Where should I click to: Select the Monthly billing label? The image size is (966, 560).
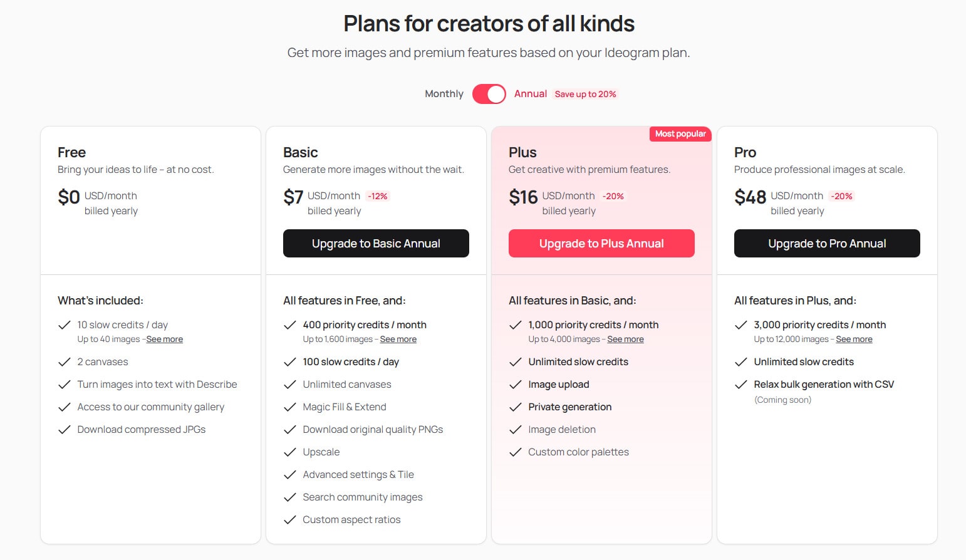(x=444, y=94)
